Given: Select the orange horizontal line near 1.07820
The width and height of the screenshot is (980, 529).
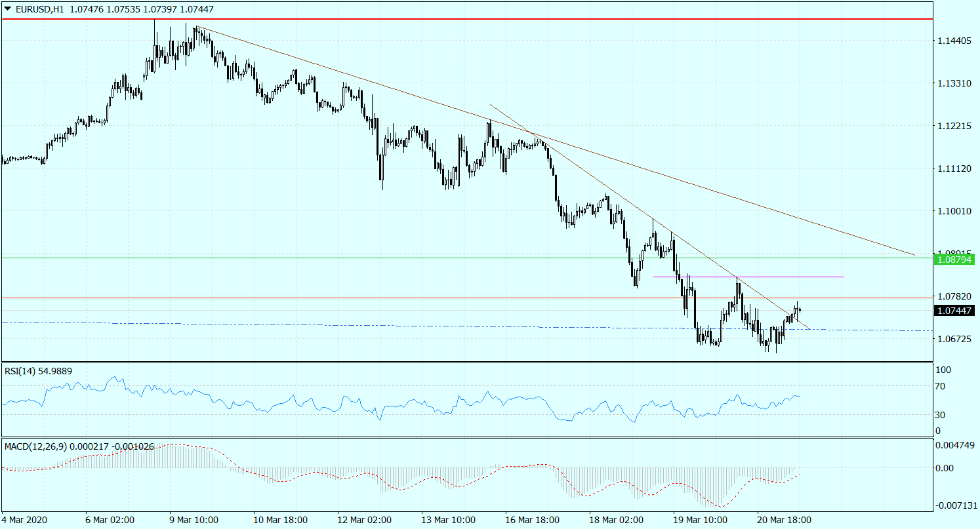Looking at the screenshot, I should 466,298.
